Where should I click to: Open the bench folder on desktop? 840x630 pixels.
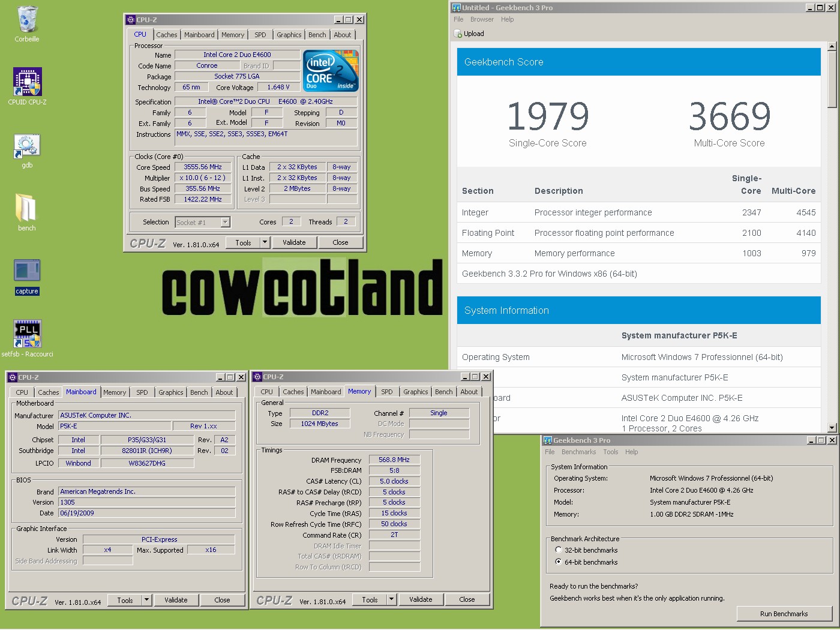coord(26,207)
